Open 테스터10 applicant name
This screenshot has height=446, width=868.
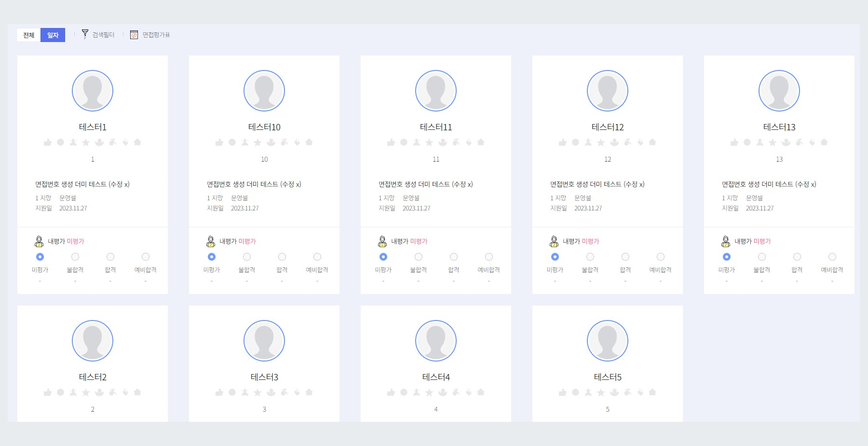[x=264, y=127]
